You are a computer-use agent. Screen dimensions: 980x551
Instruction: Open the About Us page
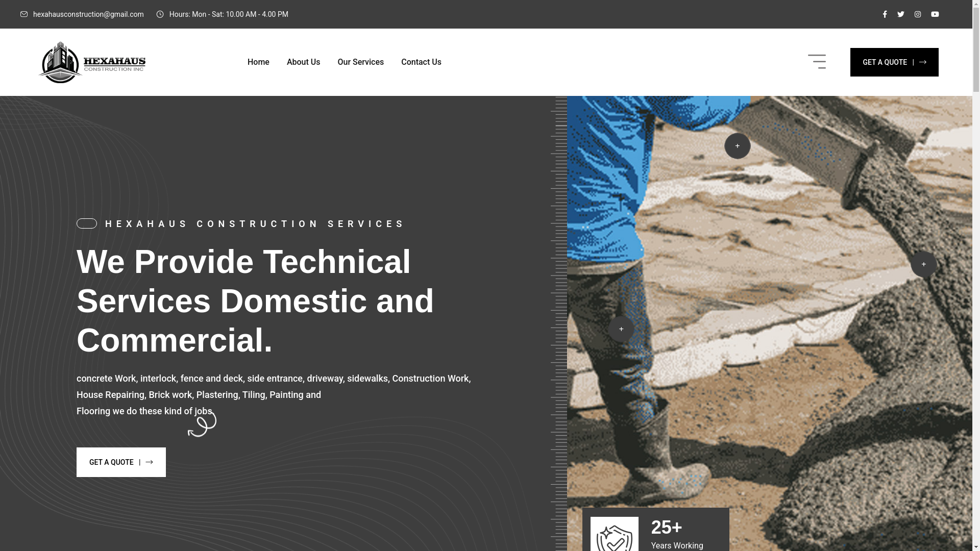point(303,62)
